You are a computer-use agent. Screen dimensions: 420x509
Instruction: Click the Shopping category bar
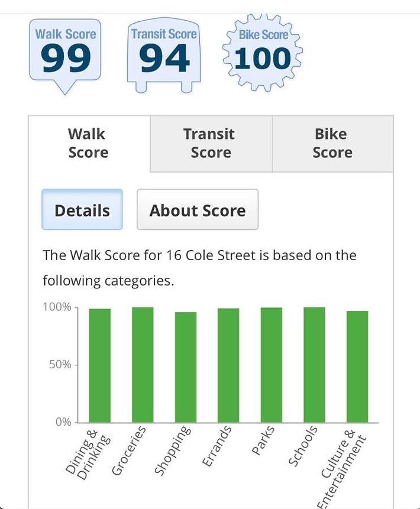186,367
